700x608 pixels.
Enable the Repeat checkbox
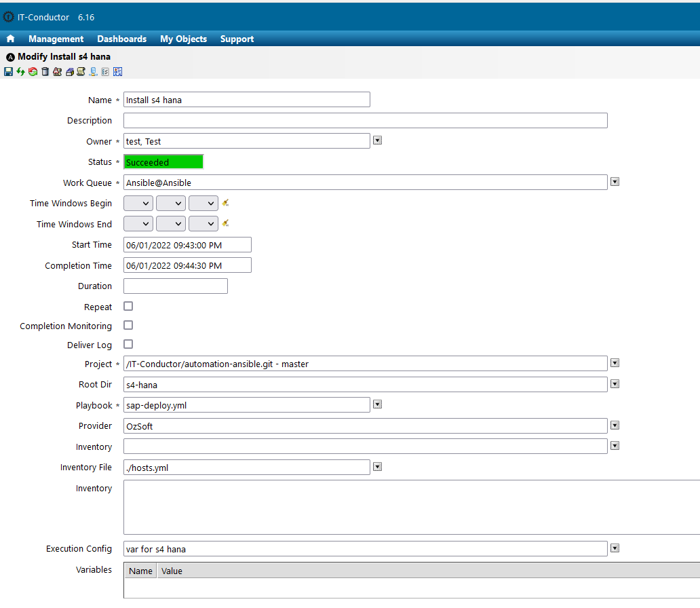click(x=128, y=306)
